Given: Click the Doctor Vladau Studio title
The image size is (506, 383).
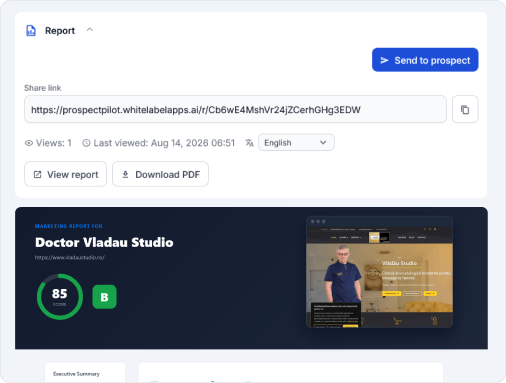Looking at the screenshot, I should click(104, 242).
